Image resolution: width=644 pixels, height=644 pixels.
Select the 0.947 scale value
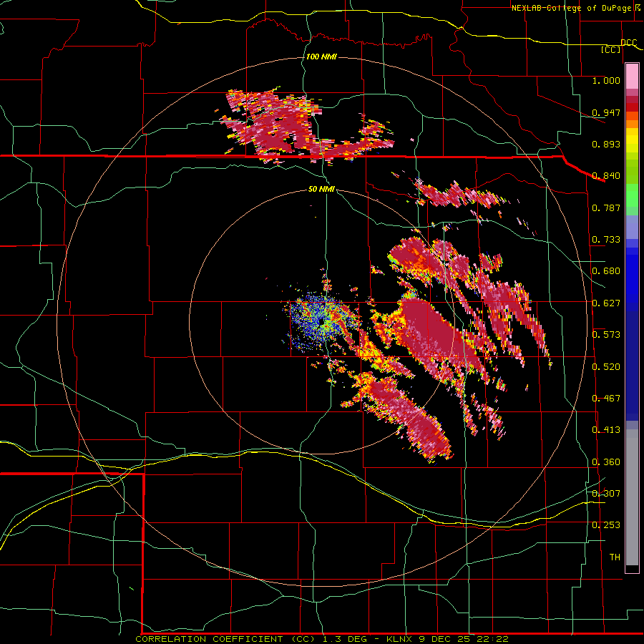(606, 112)
